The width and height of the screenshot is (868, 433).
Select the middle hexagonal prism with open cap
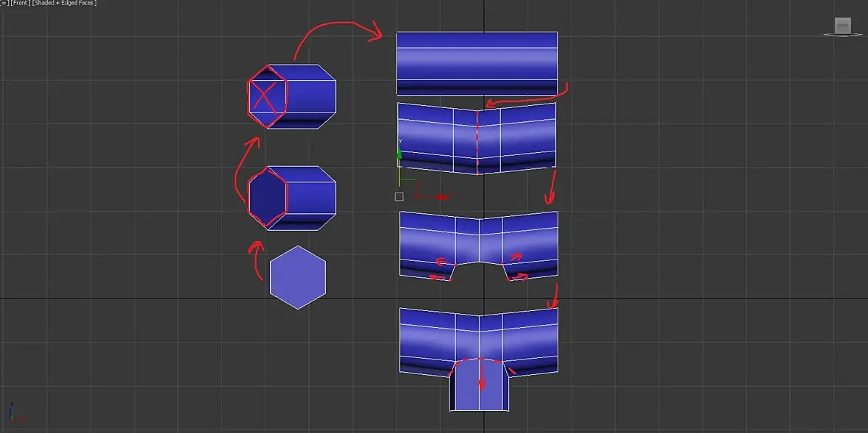click(292, 198)
